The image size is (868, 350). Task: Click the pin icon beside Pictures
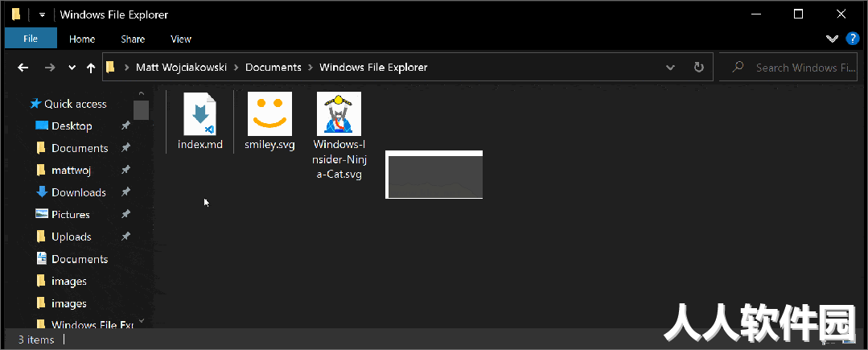point(126,214)
